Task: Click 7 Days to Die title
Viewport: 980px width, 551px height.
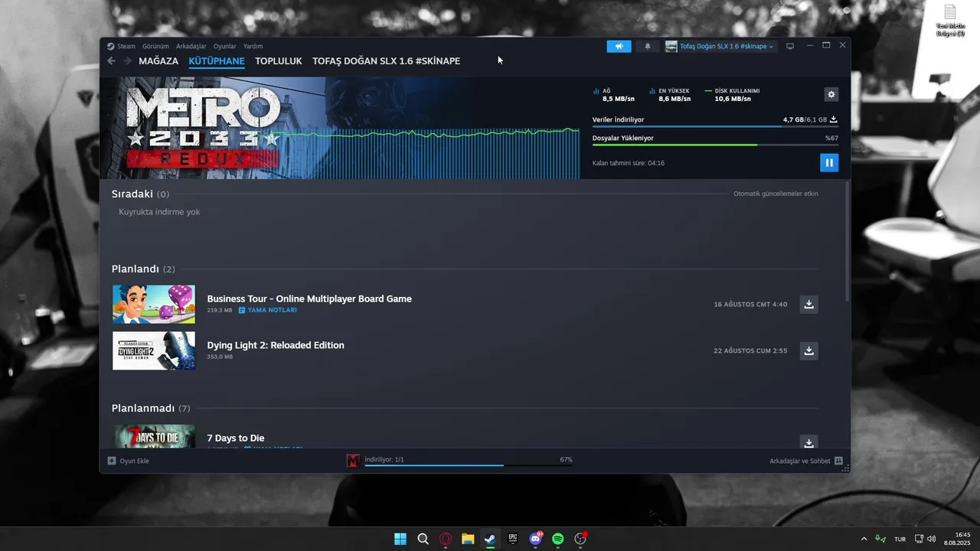Action: 236,439
